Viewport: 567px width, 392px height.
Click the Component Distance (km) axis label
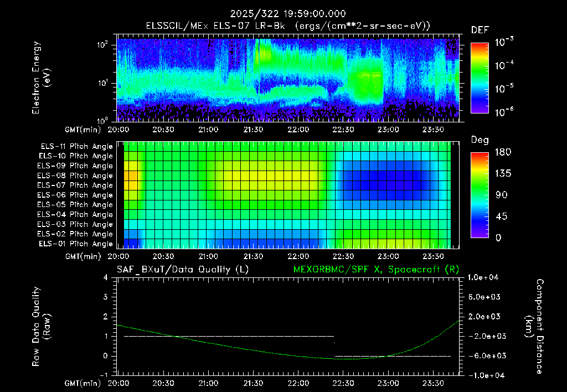coord(534,327)
